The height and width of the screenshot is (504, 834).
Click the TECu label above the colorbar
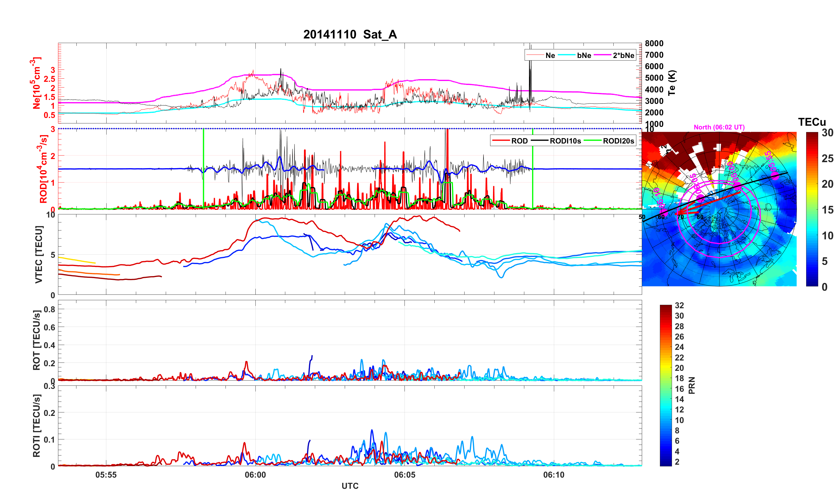[812, 122]
